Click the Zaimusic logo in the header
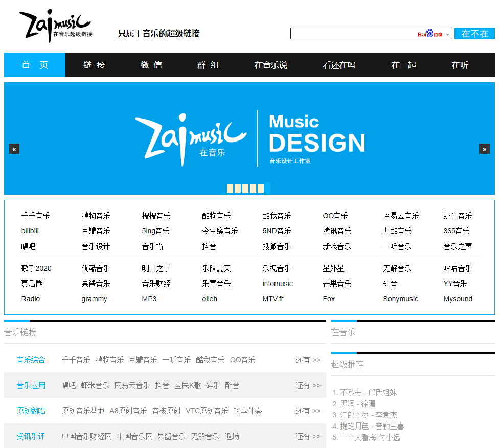 point(56,26)
